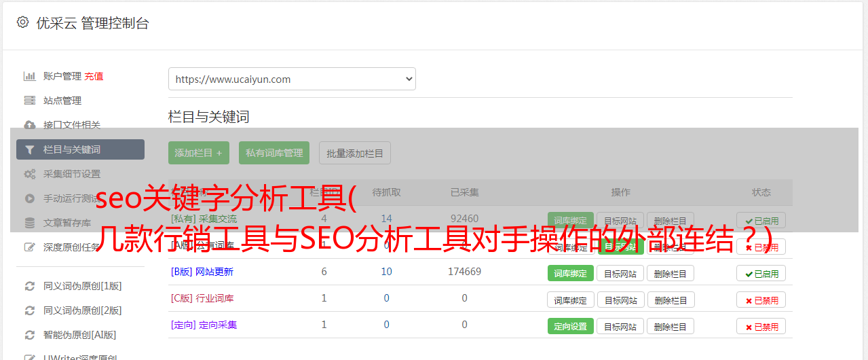Click the 92460 collected count

tap(464, 219)
